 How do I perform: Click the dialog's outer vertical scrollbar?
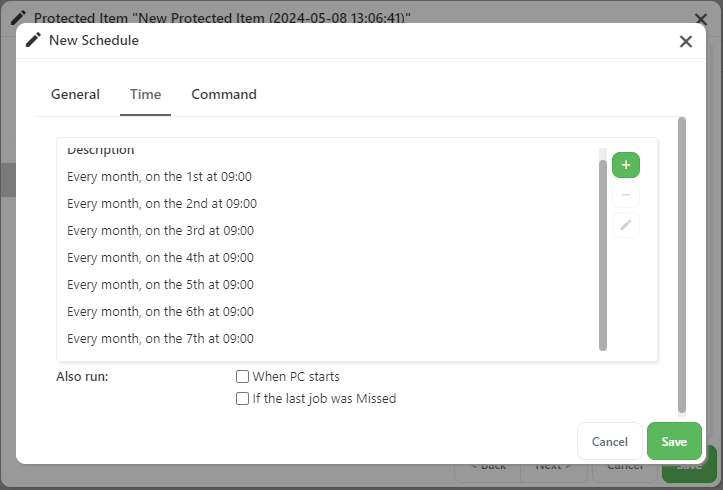(x=682, y=265)
